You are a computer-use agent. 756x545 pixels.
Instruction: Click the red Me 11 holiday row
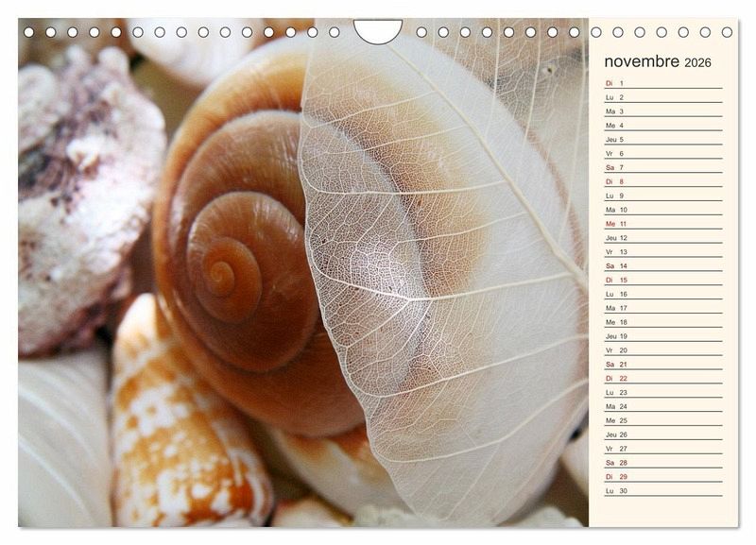coord(662,224)
